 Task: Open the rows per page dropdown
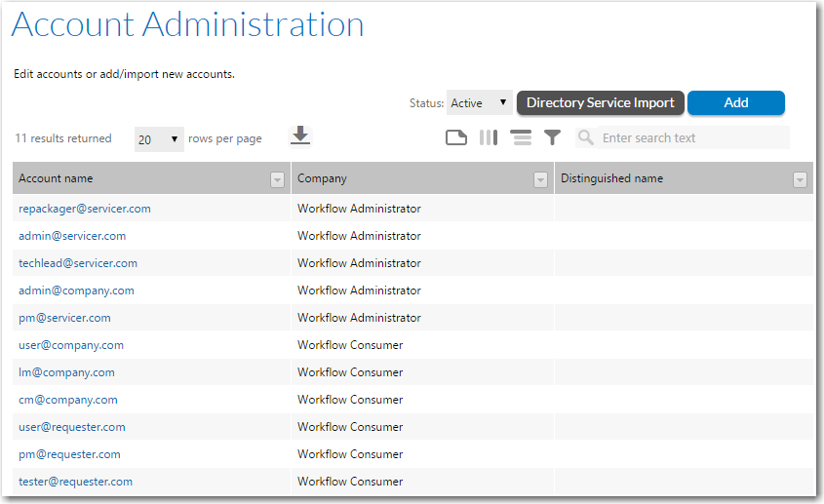click(159, 139)
